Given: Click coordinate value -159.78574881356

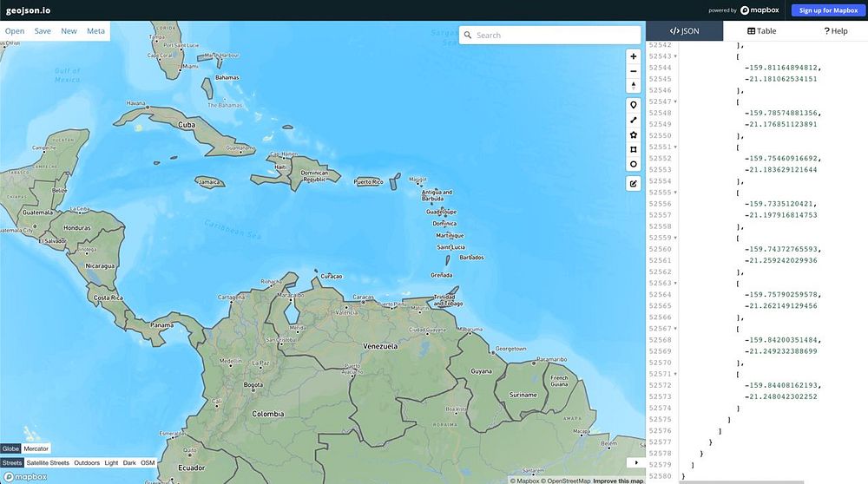Looking at the screenshot, I should 781,113.
